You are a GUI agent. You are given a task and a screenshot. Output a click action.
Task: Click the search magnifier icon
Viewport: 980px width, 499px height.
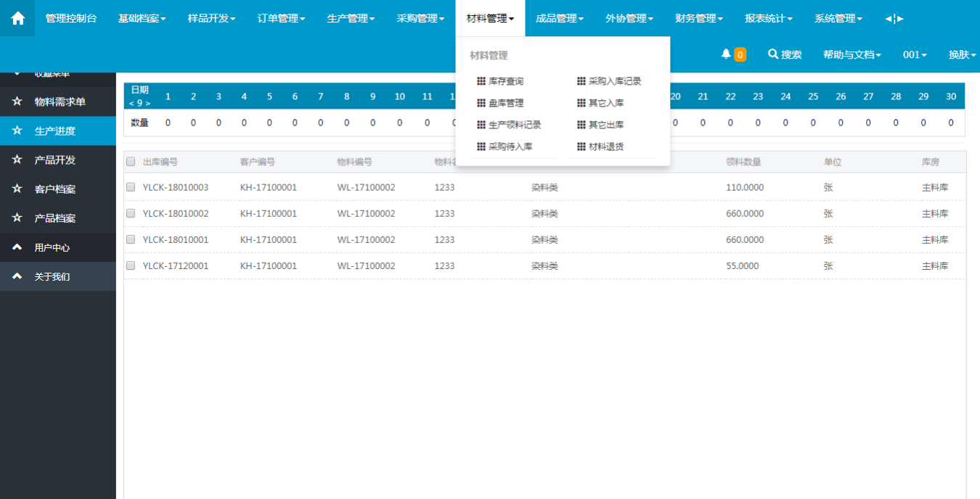pyautogui.click(x=773, y=54)
